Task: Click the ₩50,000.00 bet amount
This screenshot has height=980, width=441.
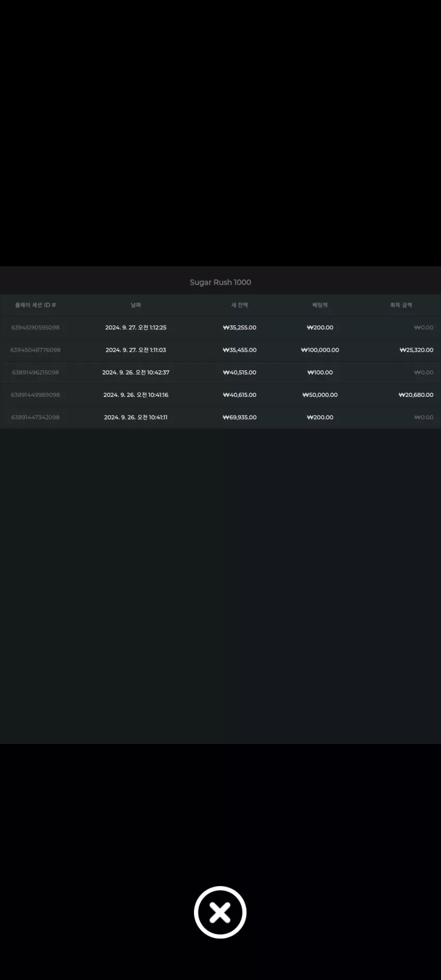Action: tap(320, 395)
